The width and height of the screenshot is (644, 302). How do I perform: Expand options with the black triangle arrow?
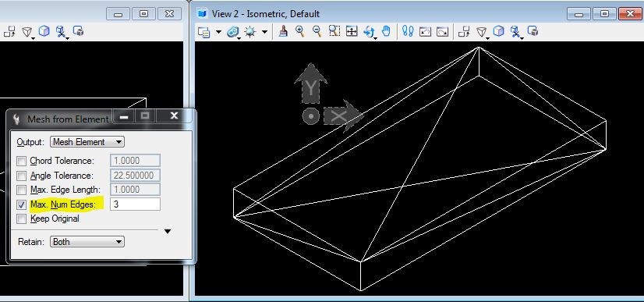[x=168, y=231]
